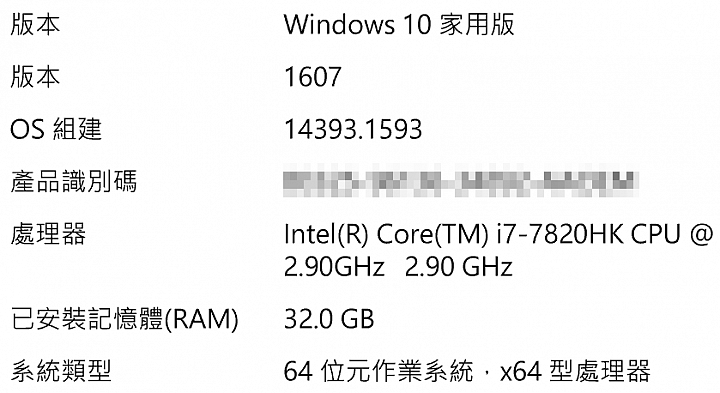Click the x64 型處理器 text
The width and height of the screenshot is (720, 393).
[x=575, y=371]
